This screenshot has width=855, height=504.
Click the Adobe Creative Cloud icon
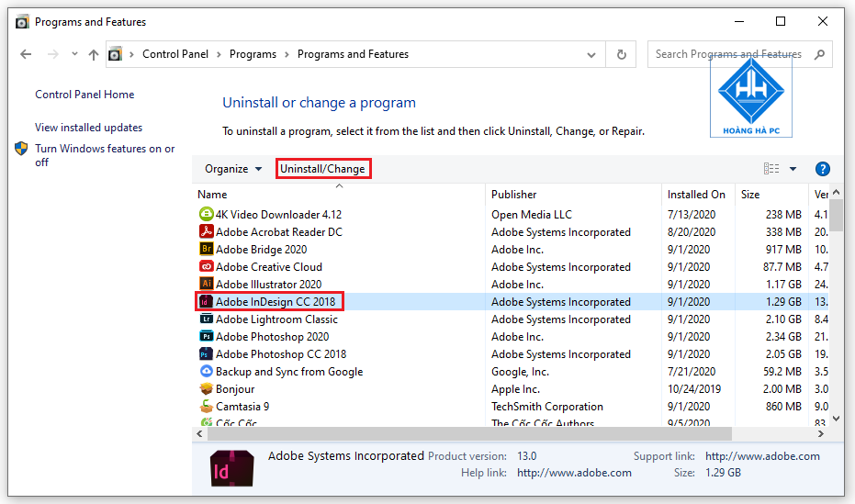click(206, 266)
